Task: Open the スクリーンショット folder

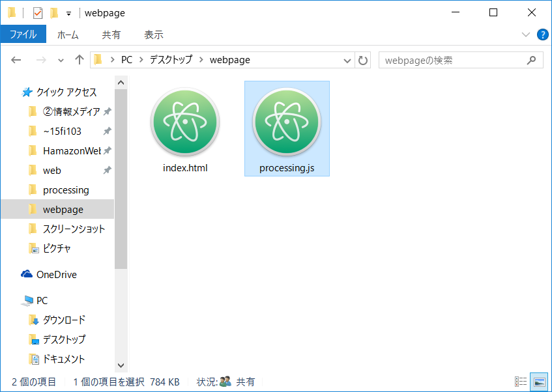Action: point(74,229)
